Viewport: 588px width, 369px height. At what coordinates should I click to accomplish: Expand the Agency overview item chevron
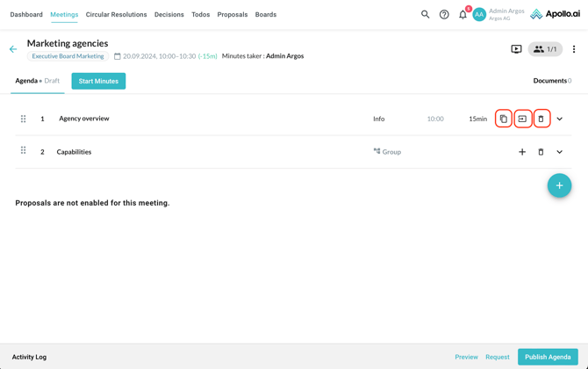pyautogui.click(x=560, y=119)
